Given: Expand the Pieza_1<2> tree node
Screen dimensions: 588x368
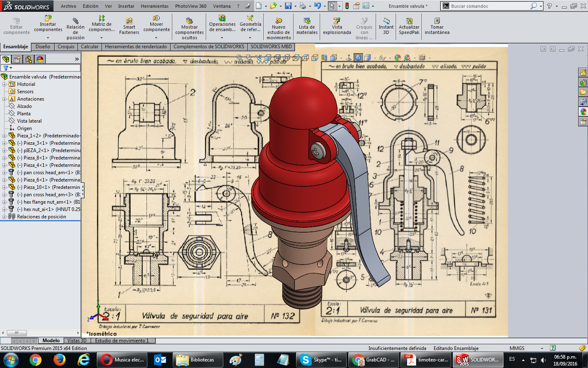Looking at the screenshot, I should click(x=4, y=136).
